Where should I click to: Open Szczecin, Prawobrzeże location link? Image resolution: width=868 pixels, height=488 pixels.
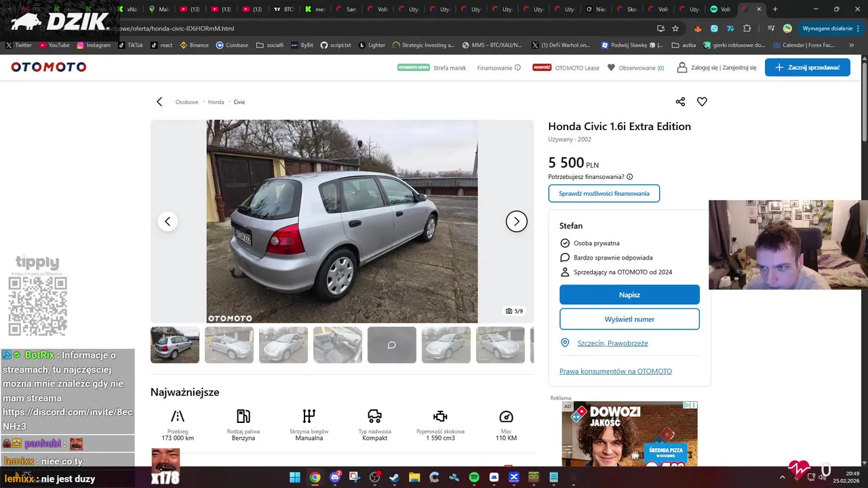pyautogui.click(x=612, y=343)
